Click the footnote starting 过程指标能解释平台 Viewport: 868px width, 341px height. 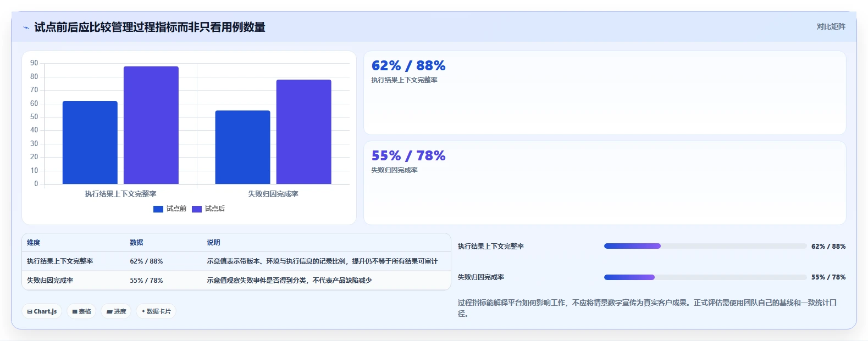(x=648, y=308)
